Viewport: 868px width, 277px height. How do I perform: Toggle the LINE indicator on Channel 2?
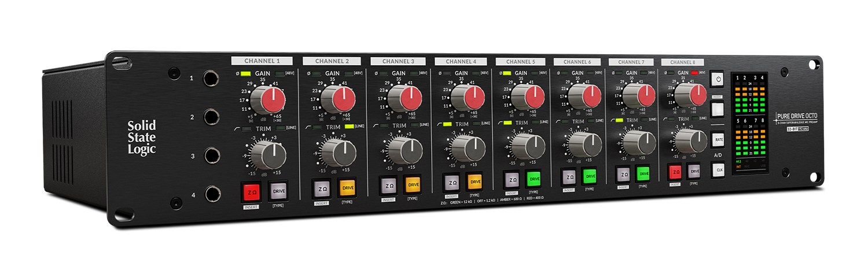tap(349, 126)
